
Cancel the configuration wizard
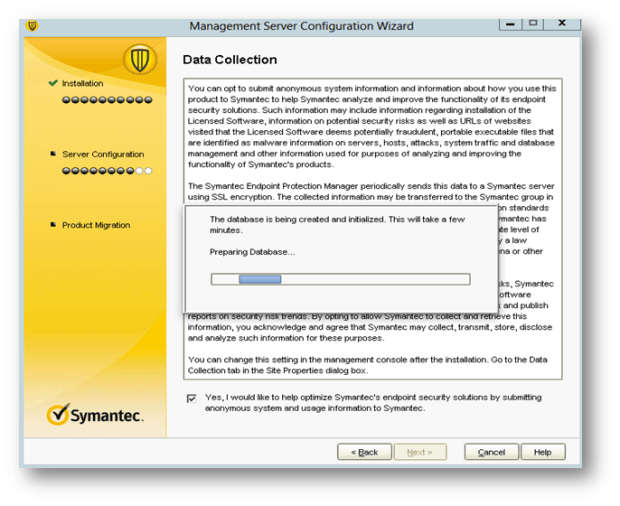(491, 452)
